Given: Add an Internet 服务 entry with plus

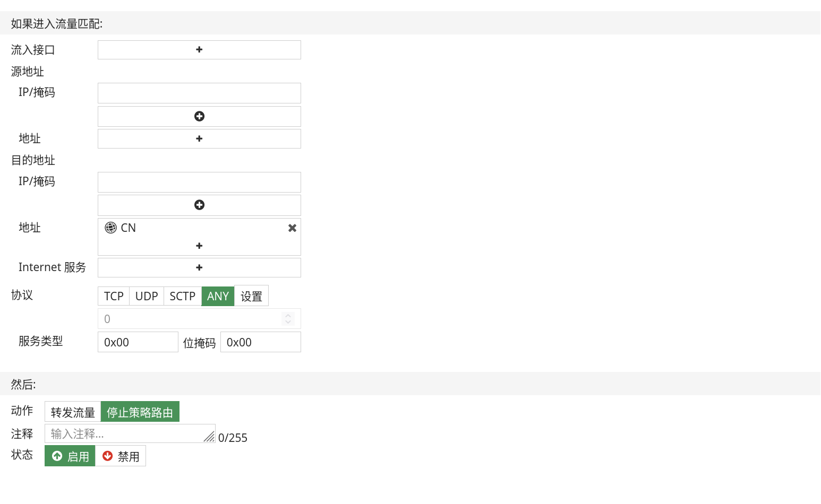Looking at the screenshot, I should (x=199, y=267).
